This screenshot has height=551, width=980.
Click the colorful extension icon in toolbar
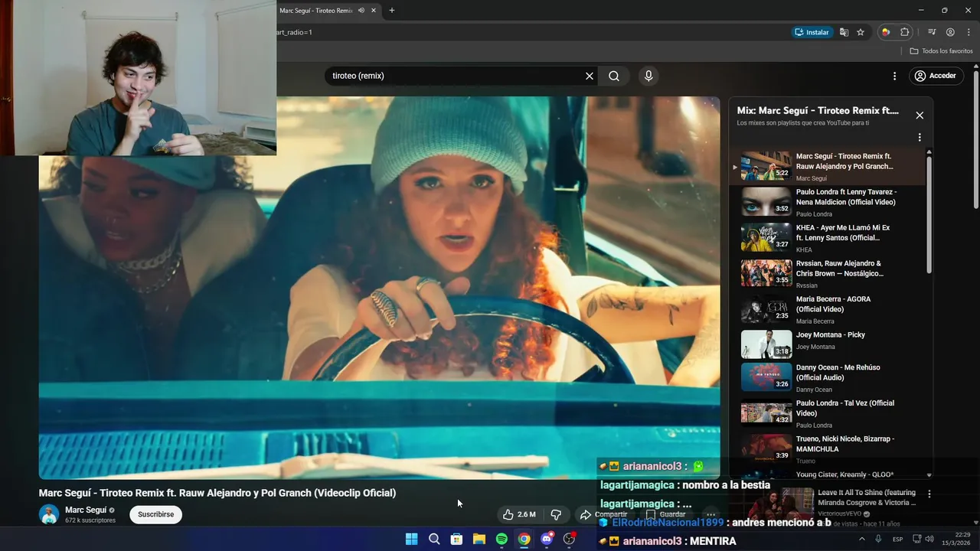pos(886,32)
